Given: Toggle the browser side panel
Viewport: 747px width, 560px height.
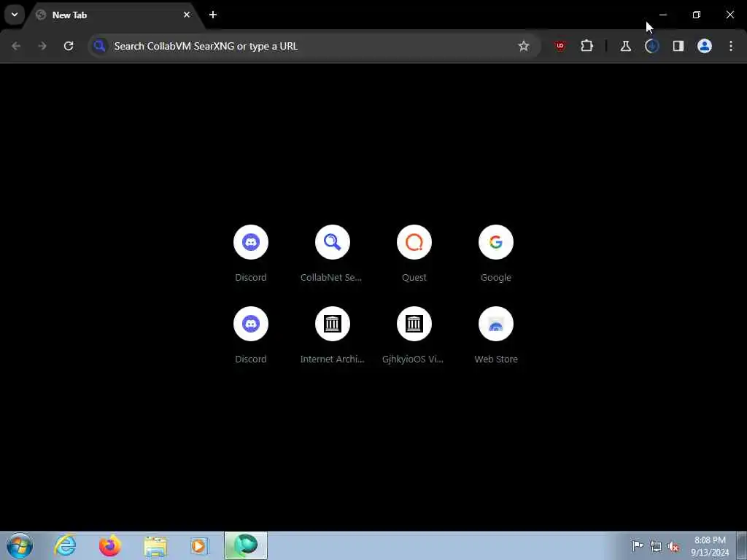Looking at the screenshot, I should point(678,46).
